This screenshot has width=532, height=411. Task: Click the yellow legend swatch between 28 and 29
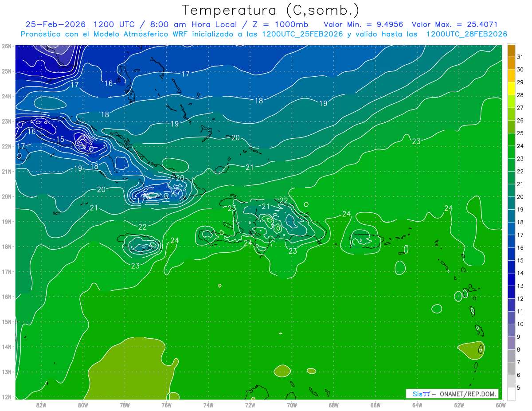coord(511,89)
